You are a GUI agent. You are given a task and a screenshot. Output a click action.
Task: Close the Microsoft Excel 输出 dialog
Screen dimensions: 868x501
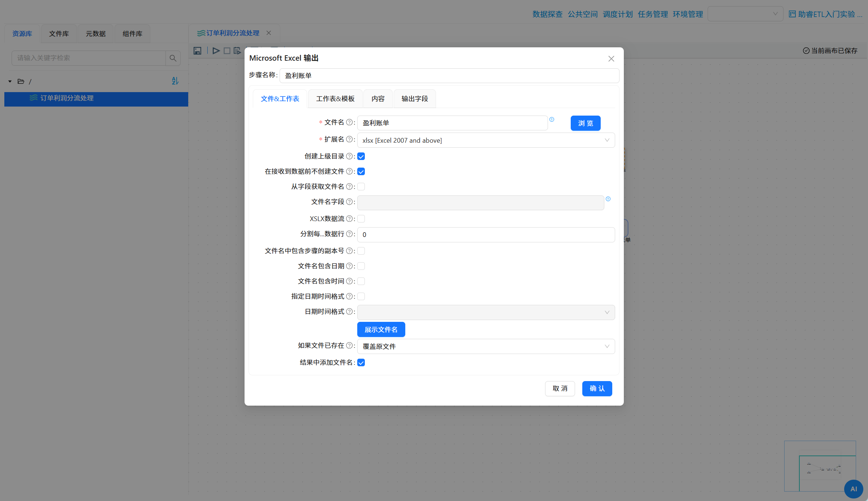click(x=611, y=59)
